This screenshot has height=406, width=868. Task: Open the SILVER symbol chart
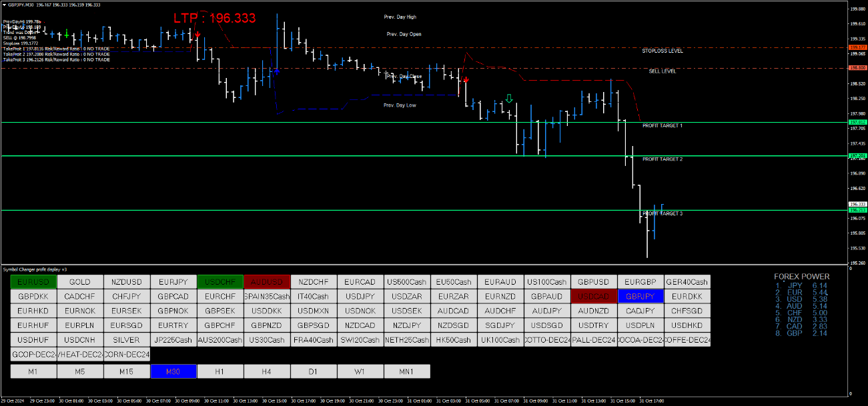tap(127, 340)
